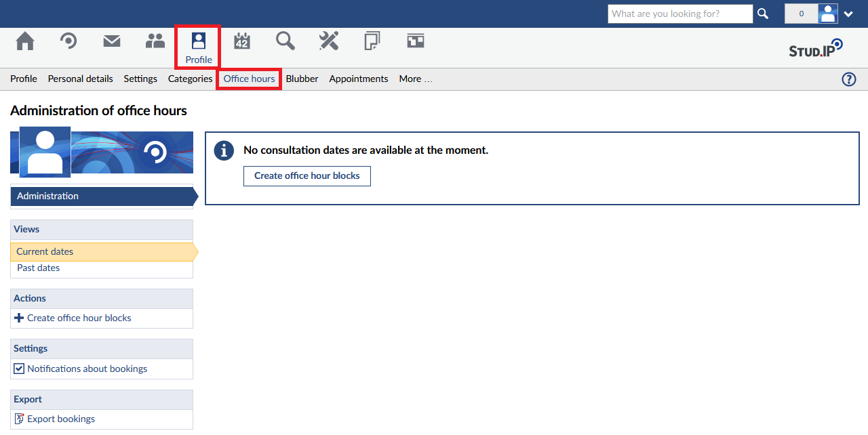Open the notifications counter showing 0
The width and height of the screenshot is (868, 435).
coord(801,14)
